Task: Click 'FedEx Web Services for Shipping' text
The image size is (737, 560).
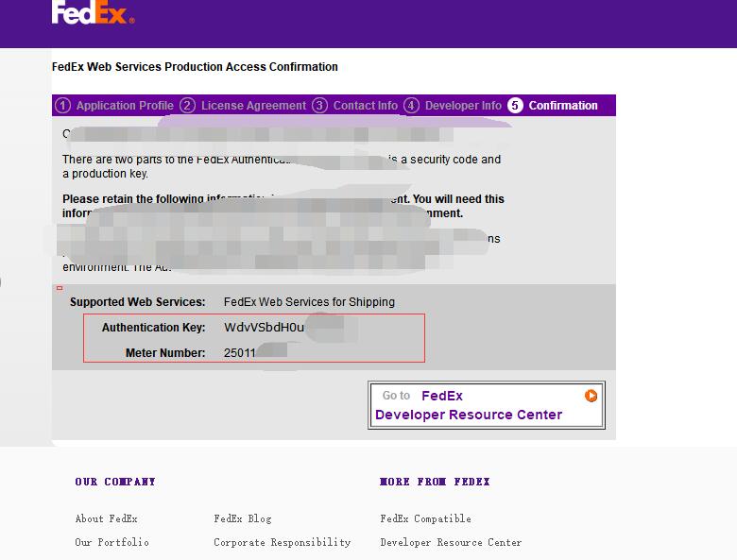Action: (309, 302)
